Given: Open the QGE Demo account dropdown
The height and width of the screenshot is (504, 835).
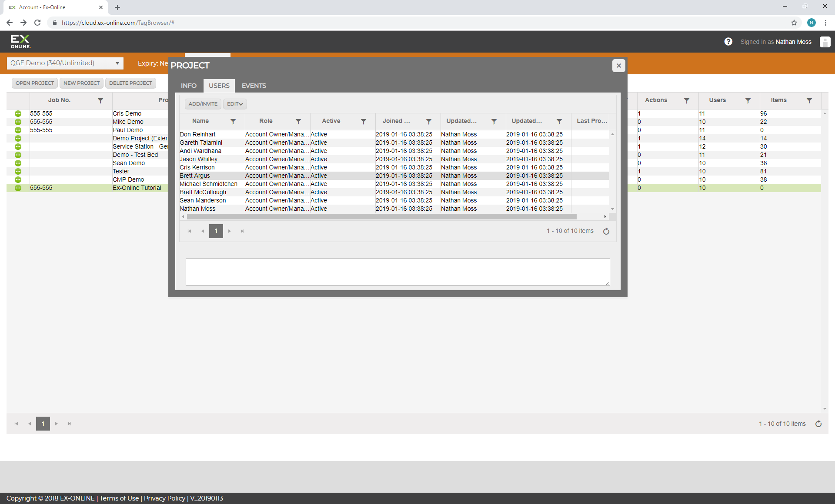Looking at the screenshot, I should pos(65,63).
